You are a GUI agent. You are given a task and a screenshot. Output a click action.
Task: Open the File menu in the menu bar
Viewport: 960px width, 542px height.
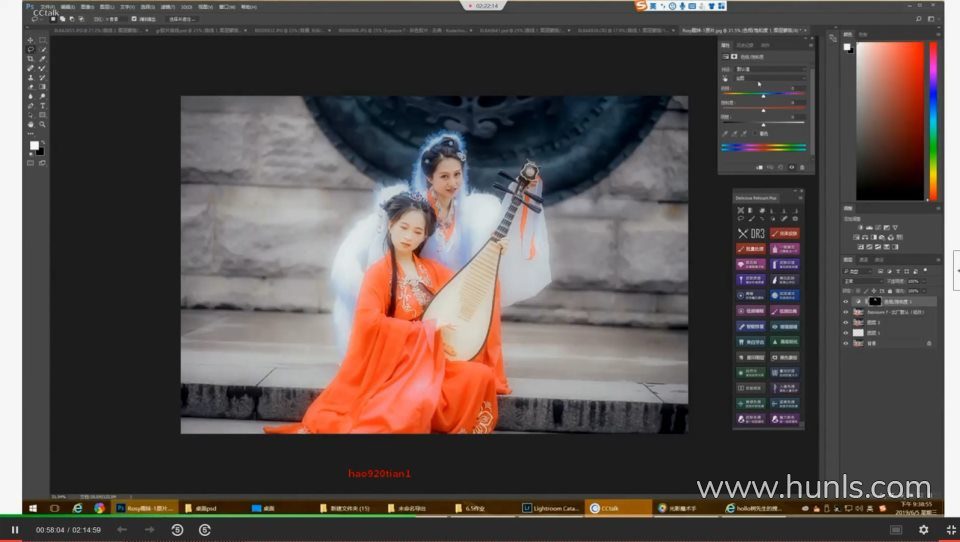46,6
